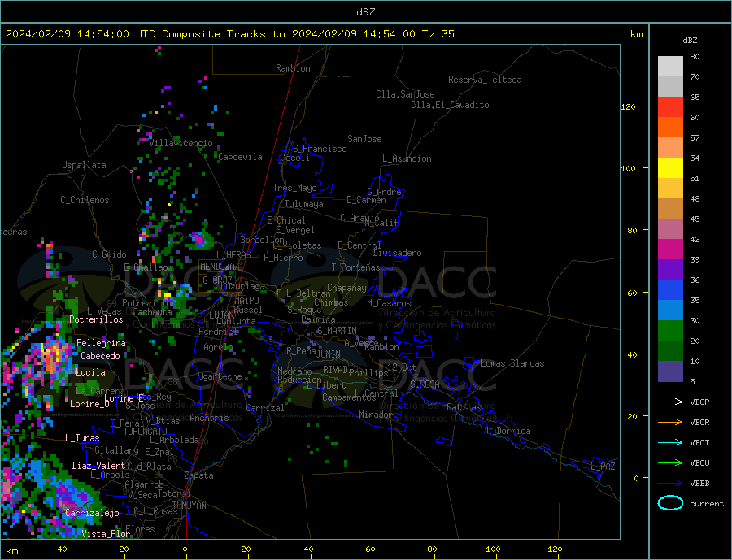This screenshot has height=560, width=732.
Task: Select the magenta 39-42 dBZ color swatch
Action: tap(670, 250)
